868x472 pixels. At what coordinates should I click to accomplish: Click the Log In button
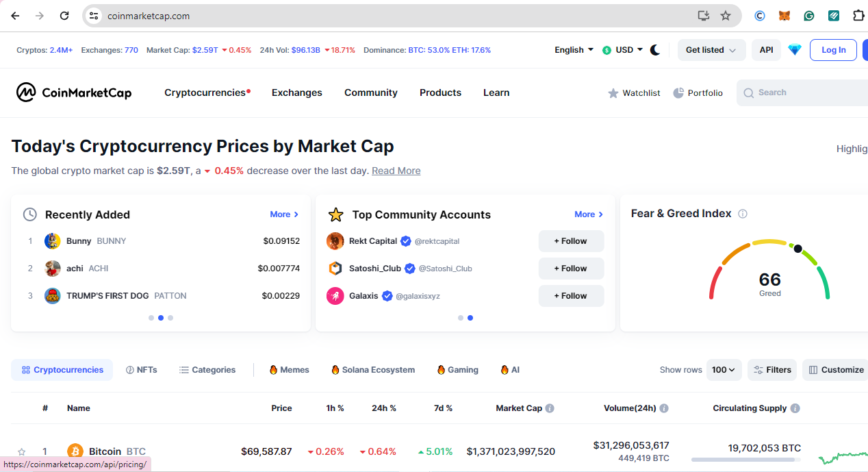(833, 50)
